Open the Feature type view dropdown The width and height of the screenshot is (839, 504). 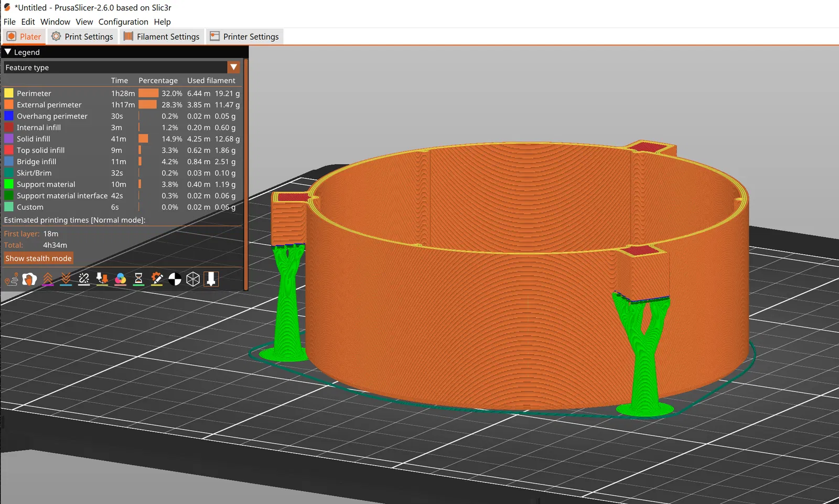tap(233, 67)
